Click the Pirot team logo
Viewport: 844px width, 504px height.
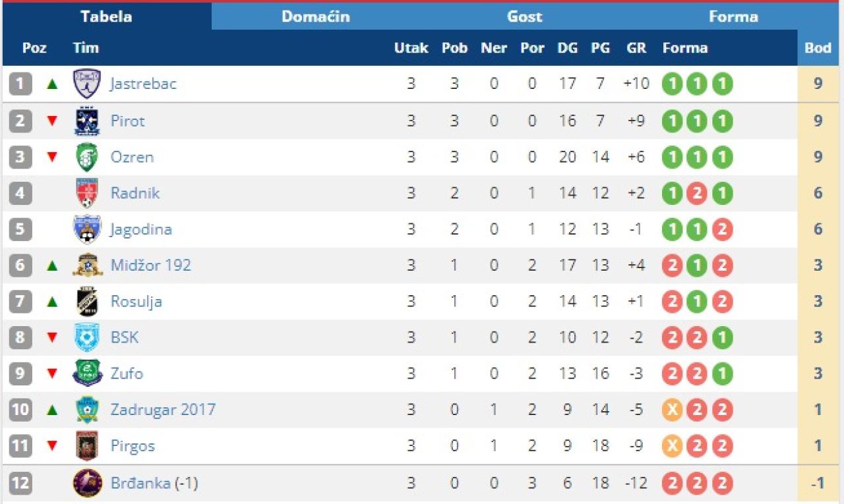[x=86, y=121]
